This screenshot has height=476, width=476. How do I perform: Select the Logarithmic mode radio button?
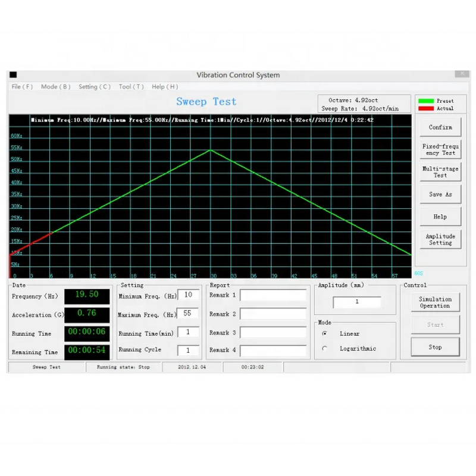[x=324, y=349]
